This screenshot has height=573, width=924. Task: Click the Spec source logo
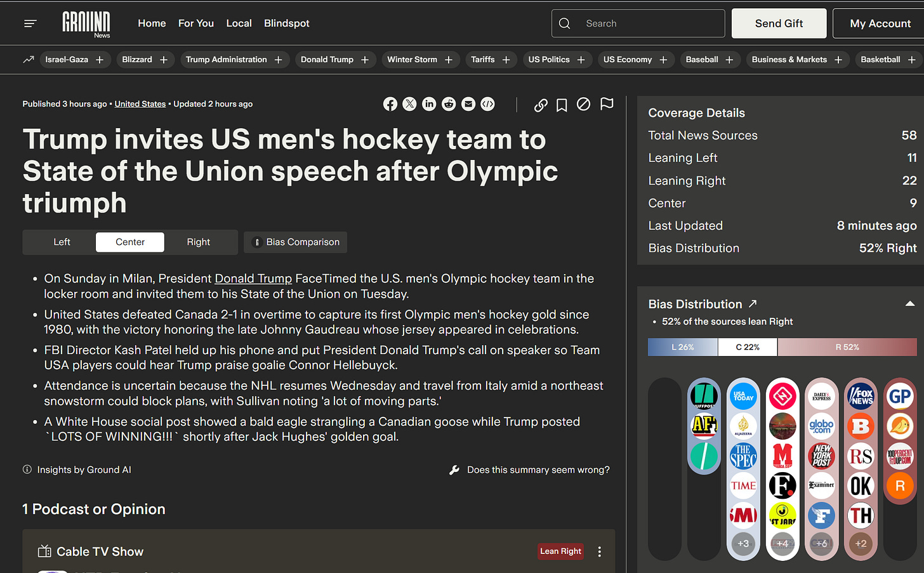point(743,456)
